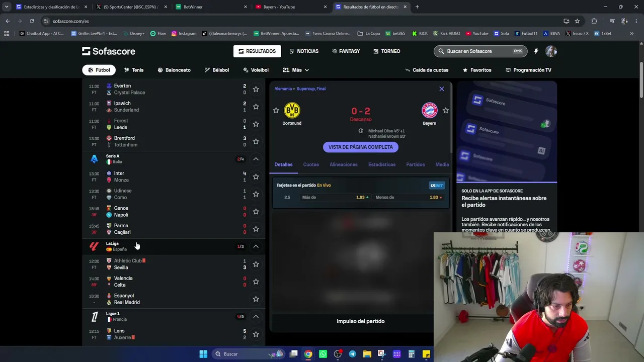Pick the 'Menos de' 1.83 odds
The height and width of the screenshot is (362, 644).
tap(409, 197)
